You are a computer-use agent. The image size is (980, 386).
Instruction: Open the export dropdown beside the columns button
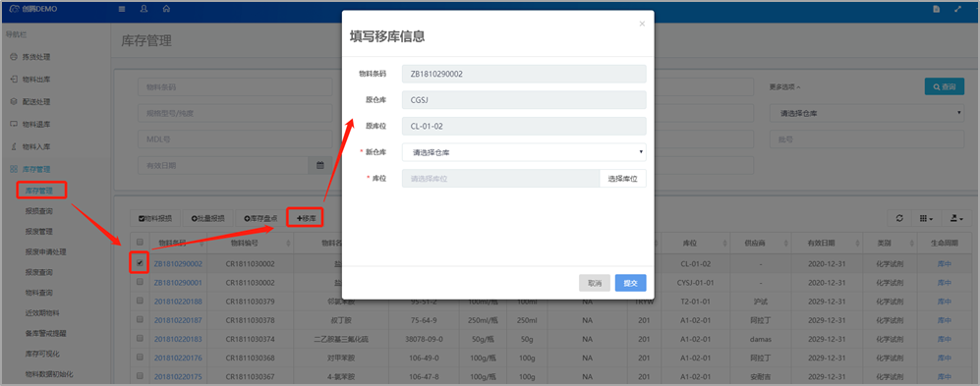click(x=956, y=218)
